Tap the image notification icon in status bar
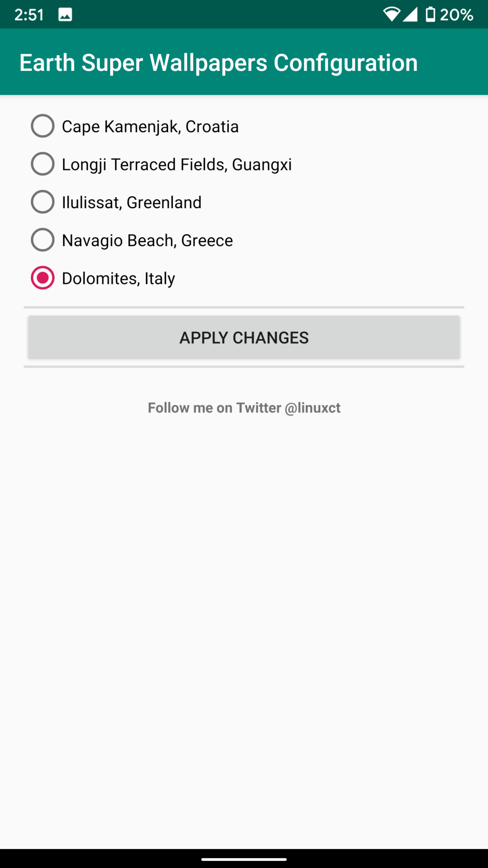This screenshot has height=868, width=488. [x=65, y=15]
